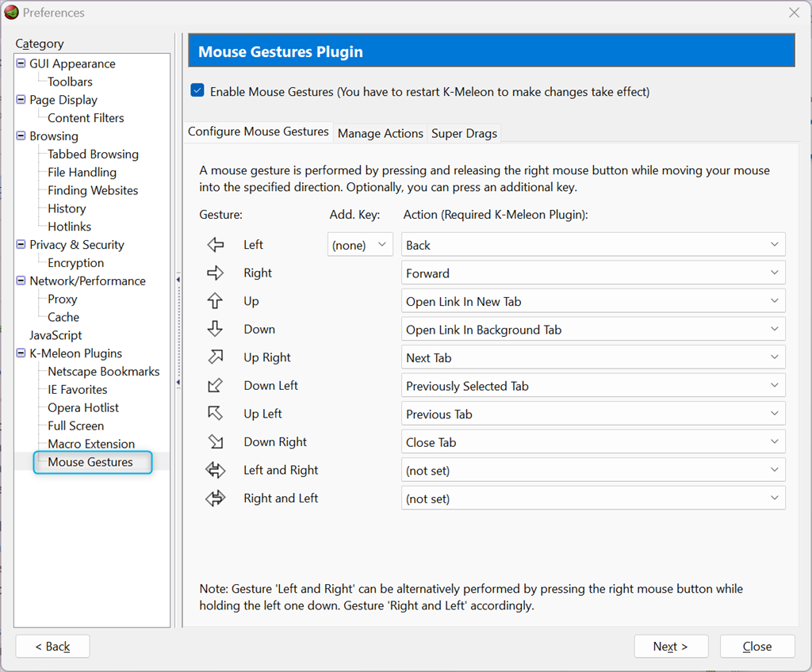Screen dimensions: 812x672
Task: Switch to the Configure Mouse Gestures tab
Action: [258, 132]
